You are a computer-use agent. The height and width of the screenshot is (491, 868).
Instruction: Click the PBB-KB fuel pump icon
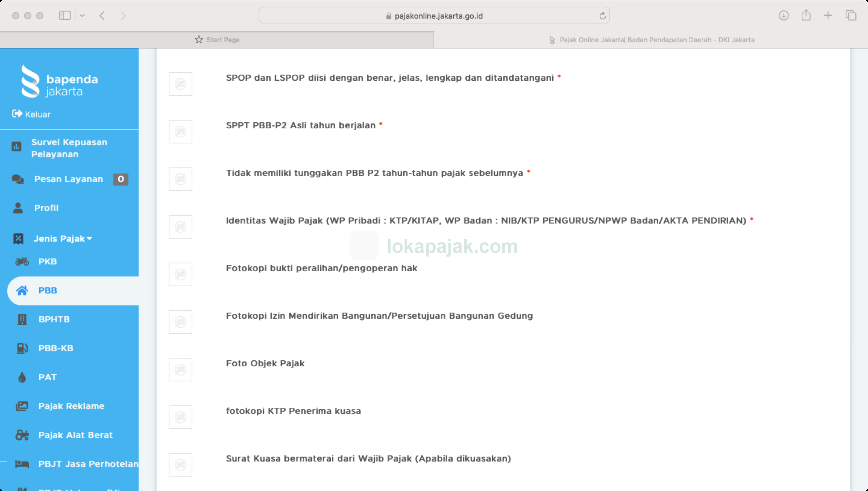[x=22, y=348]
